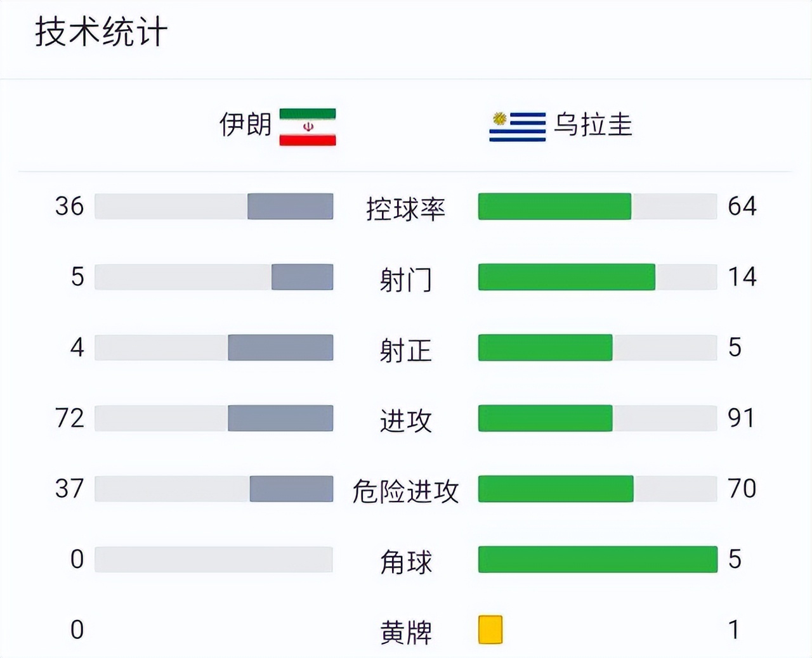Click the 射正 stat label
Image resolution: width=812 pixels, height=658 pixels.
tap(406, 349)
